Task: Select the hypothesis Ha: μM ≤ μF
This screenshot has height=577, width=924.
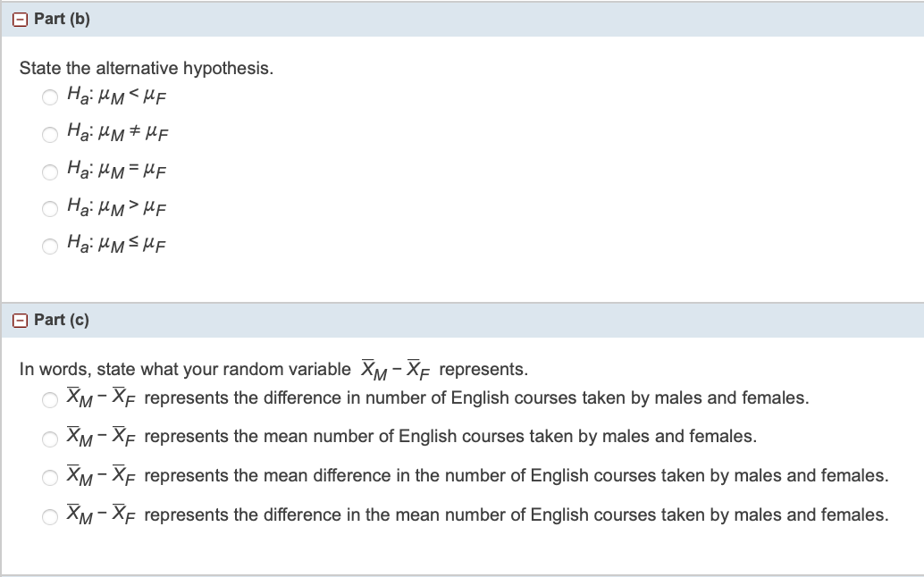Action: tap(50, 246)
